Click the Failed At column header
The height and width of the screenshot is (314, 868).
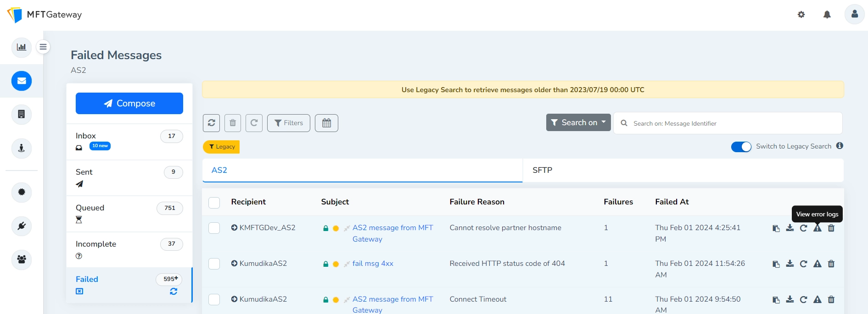tap(672, 202)
